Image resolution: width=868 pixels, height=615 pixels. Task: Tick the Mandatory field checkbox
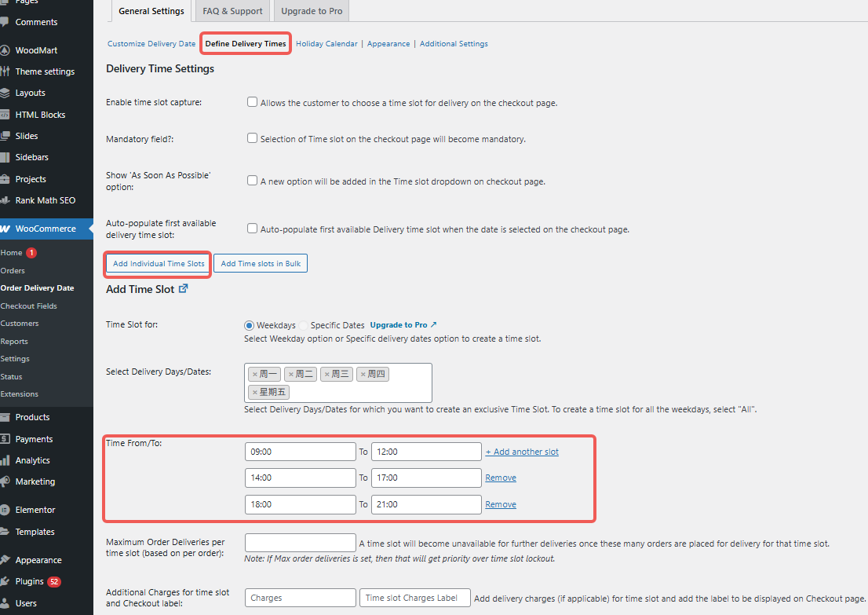pyautogui.click(x=252, y=138)
